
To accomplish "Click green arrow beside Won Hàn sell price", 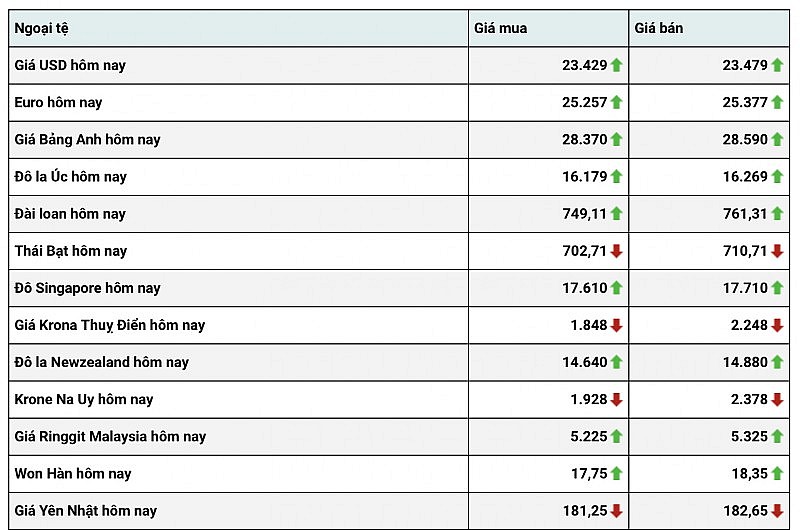I will point(777,474).
